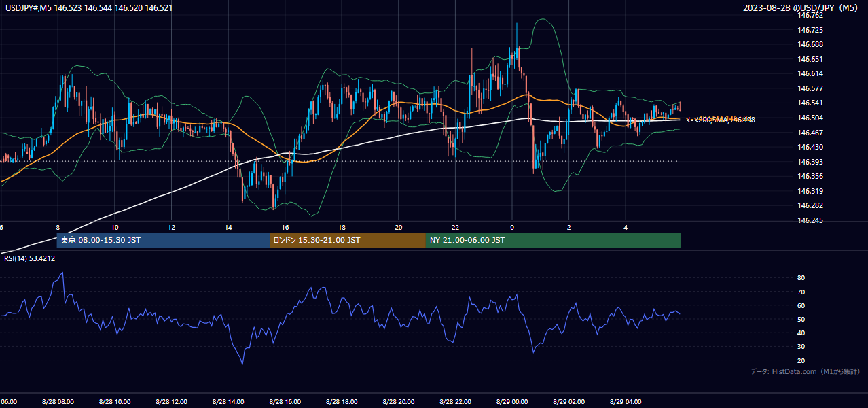Click the RSI 80 level label
This screenshot has width=868, height=408.
point(801,278)
